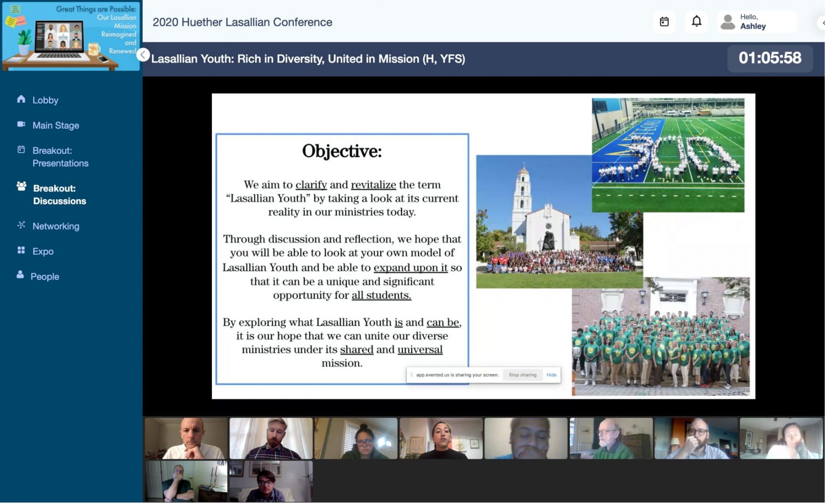The image size is (825, 504).
Task: Open the Hello Ashley profile menu
Action: [756, 22]
